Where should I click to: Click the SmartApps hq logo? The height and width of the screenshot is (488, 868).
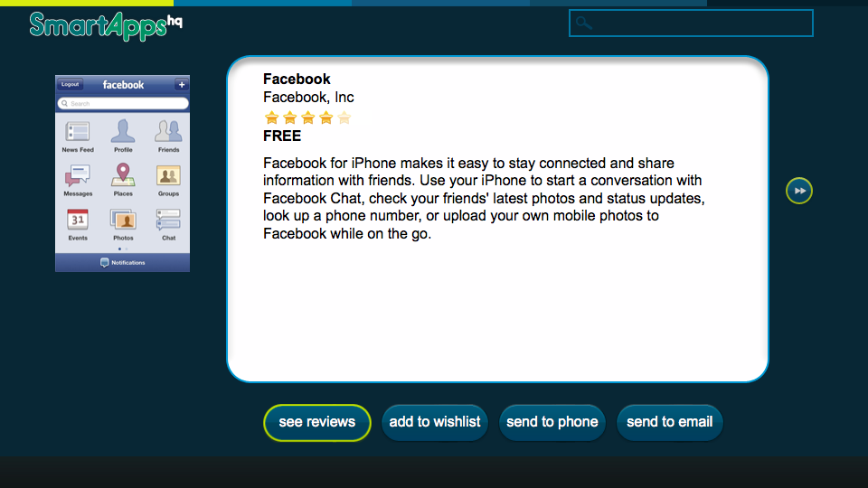[106, 26]
